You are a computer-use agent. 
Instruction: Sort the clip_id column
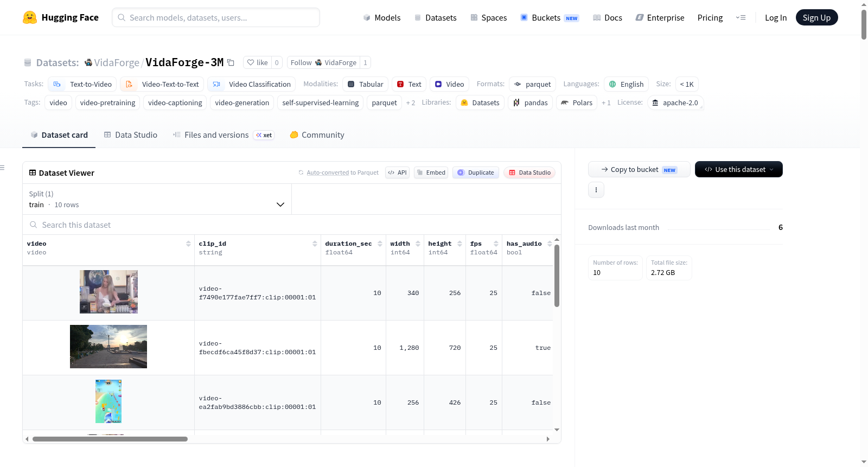[315, 244]
